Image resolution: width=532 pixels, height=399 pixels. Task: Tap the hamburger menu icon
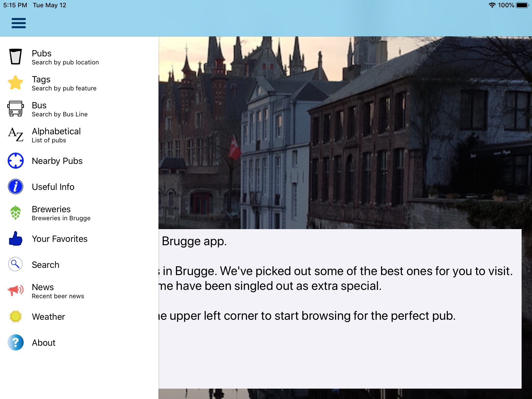pos(19,23)
